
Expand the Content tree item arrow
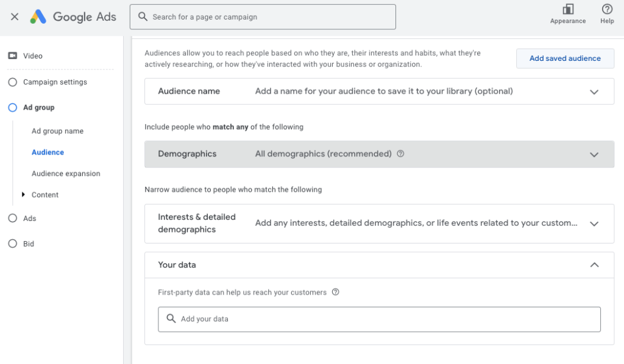pyautogui.click(x=24, y=195)
